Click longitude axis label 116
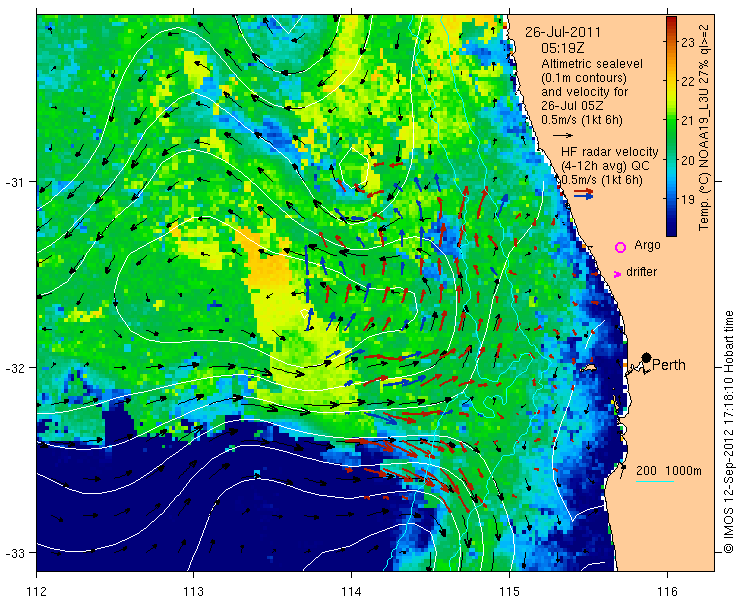 point(667,591)
